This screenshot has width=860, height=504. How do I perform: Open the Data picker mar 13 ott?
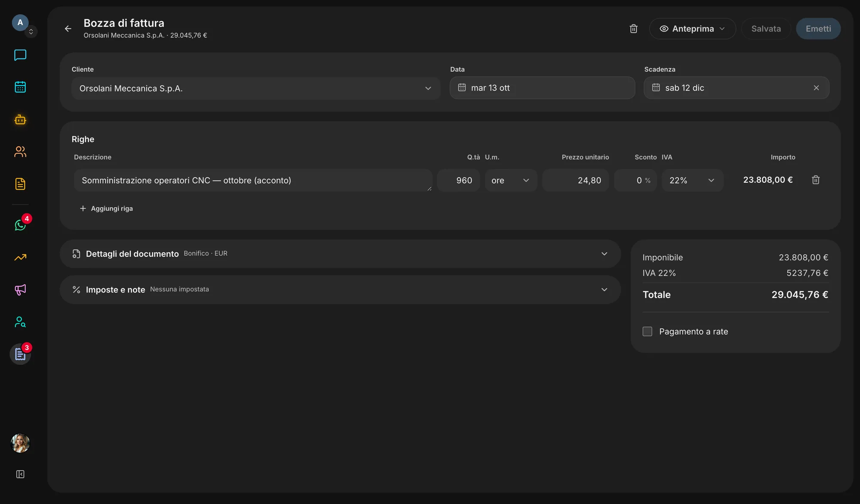542,88
